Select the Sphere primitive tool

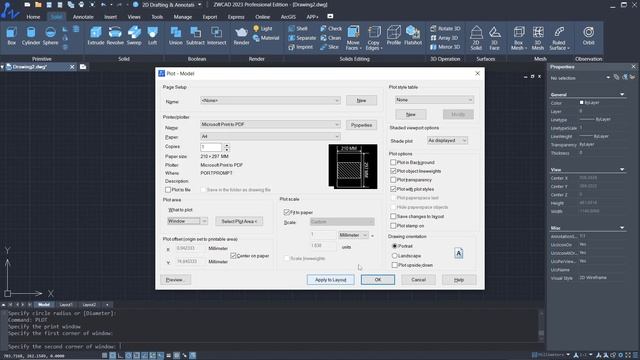[x=50, y=36]
